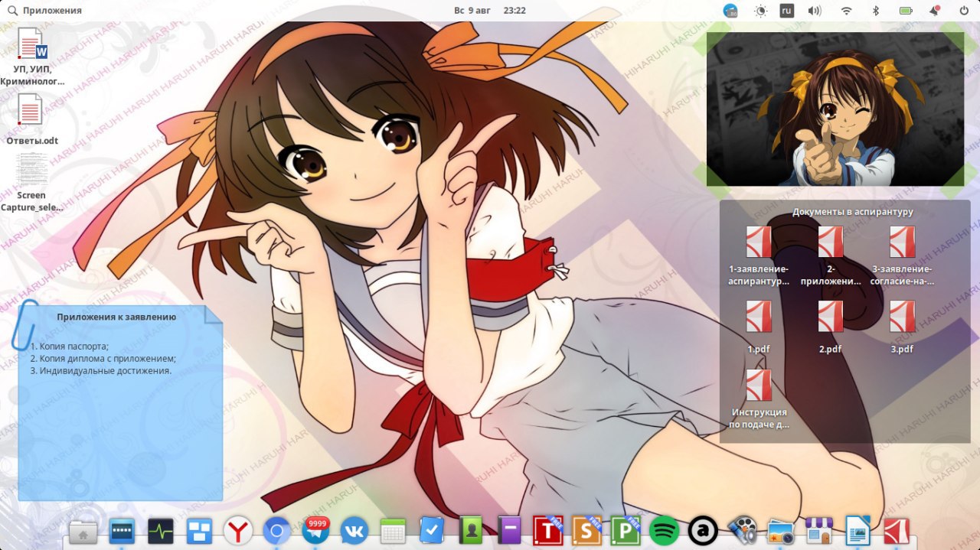
Task: Launch the Terminal from the dock
Action: 122,531
